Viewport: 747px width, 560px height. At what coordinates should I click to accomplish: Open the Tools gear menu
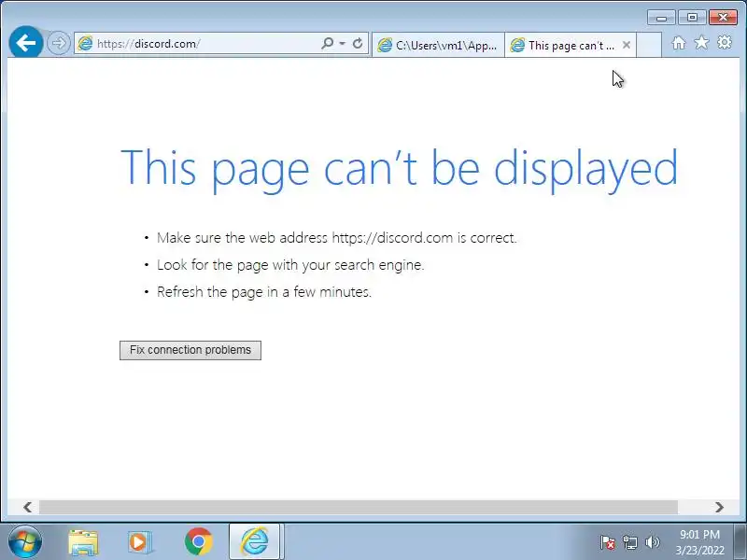(725, 43)
